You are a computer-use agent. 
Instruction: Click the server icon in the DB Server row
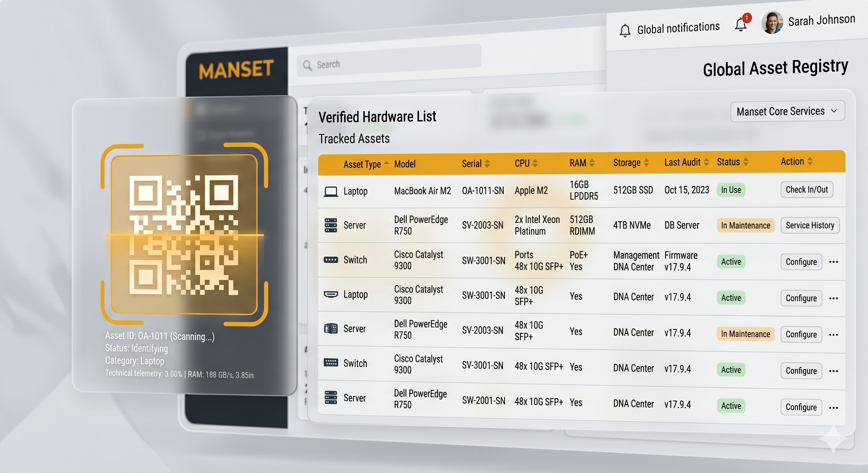pyautogui.click(x=330, y=225)
